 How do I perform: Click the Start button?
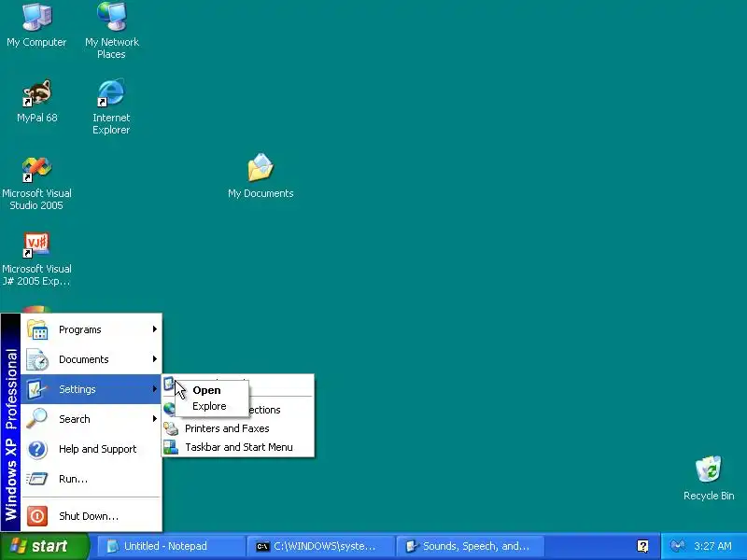coord(44,546)
